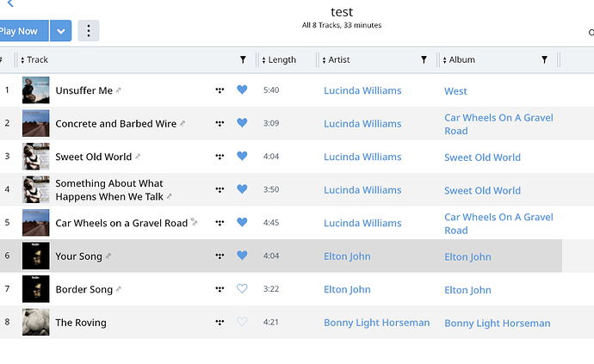Viewport: 594px width, 364px height.
Task: Open Lucinda Williams artist link for Unsuffer Me
Action: tap(362, 90)
